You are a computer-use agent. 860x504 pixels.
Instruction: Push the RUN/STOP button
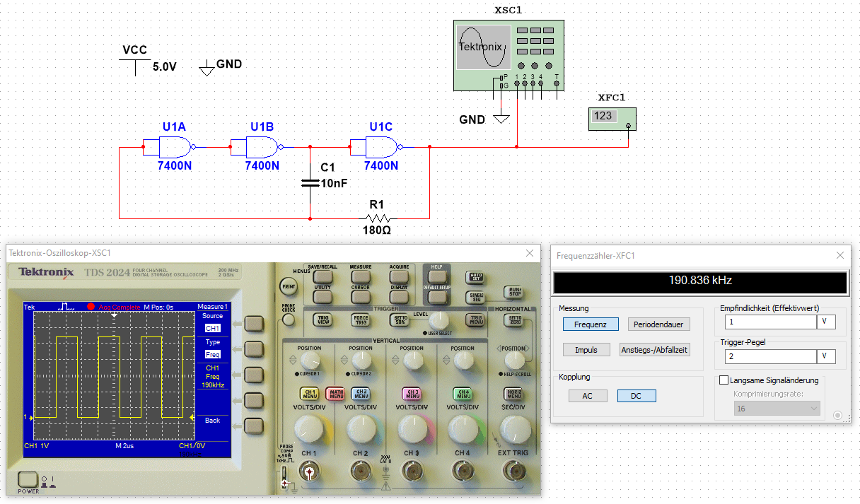tap(513, 291)
